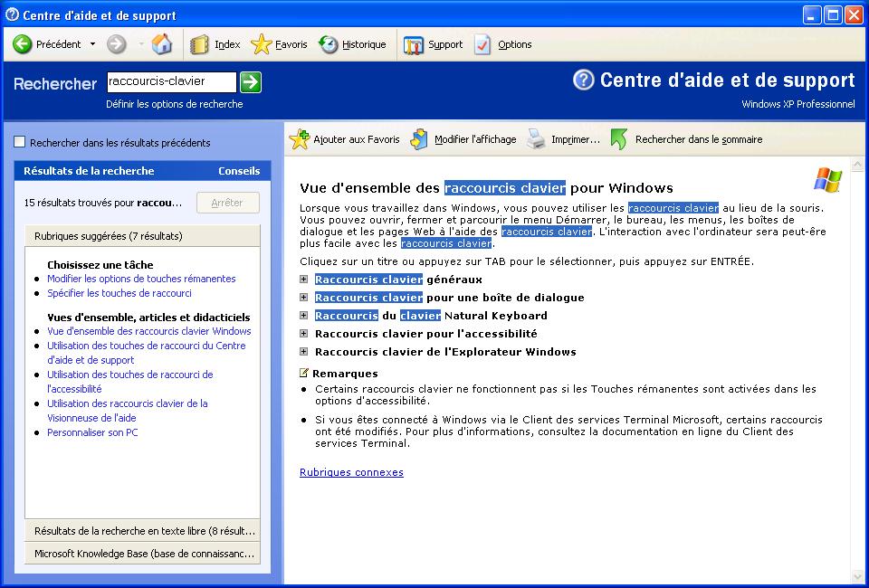Expand Raccourcis clavier généraux plus box

tap(304, 279)
